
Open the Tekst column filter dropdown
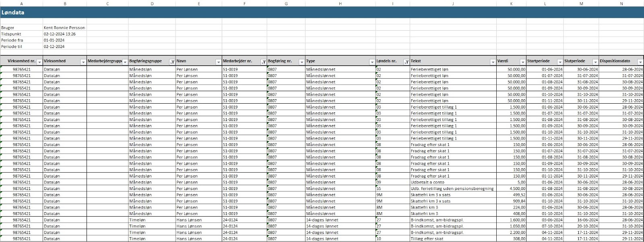493,62
